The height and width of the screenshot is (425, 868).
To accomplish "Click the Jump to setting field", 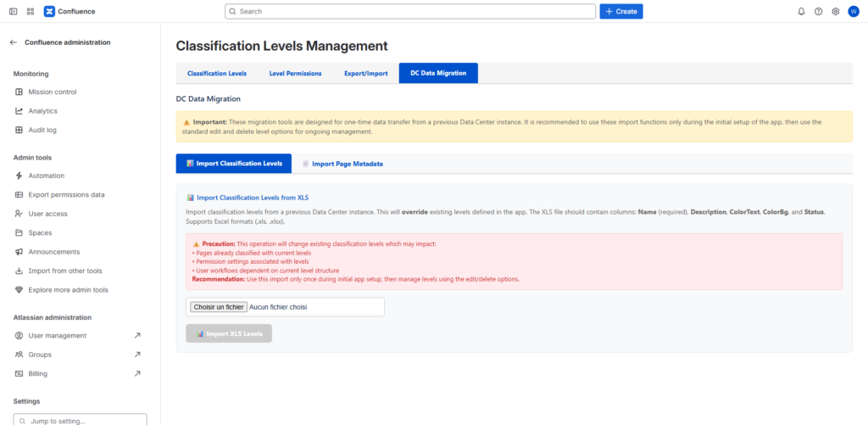I will click(80, 420).
